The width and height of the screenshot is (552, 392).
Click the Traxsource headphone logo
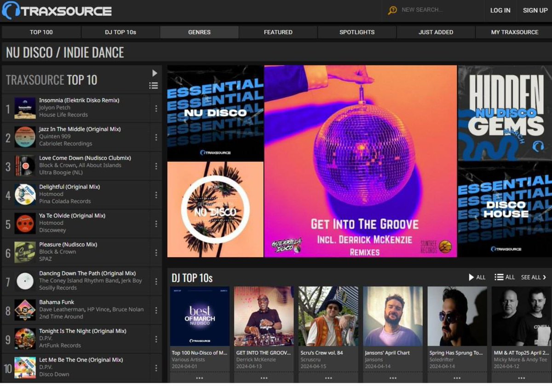coord(11,10)
